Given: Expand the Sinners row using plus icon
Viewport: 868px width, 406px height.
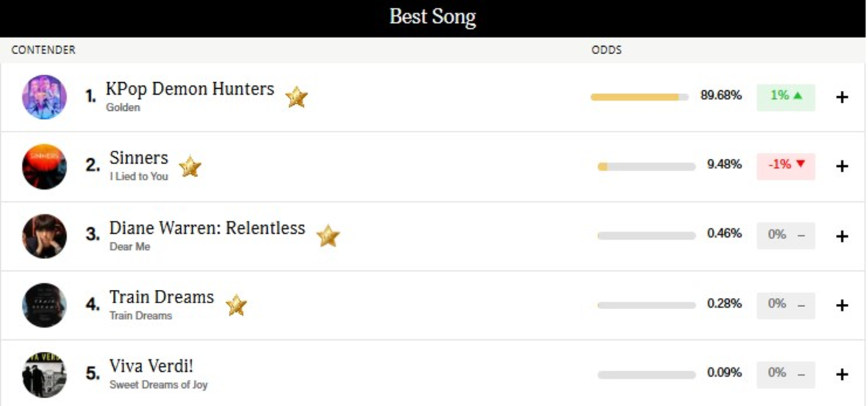Looking at the screenshot, I should click(842, 166).
